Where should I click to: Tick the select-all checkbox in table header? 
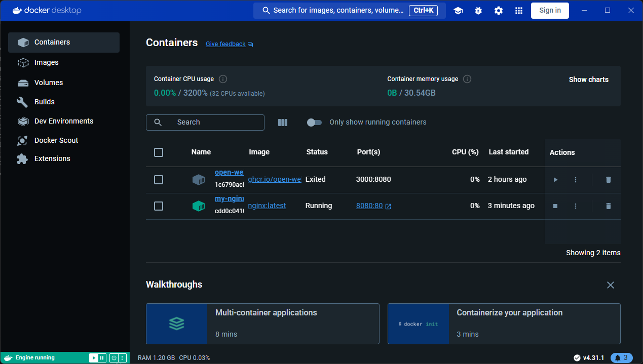[x=159, y=152]
